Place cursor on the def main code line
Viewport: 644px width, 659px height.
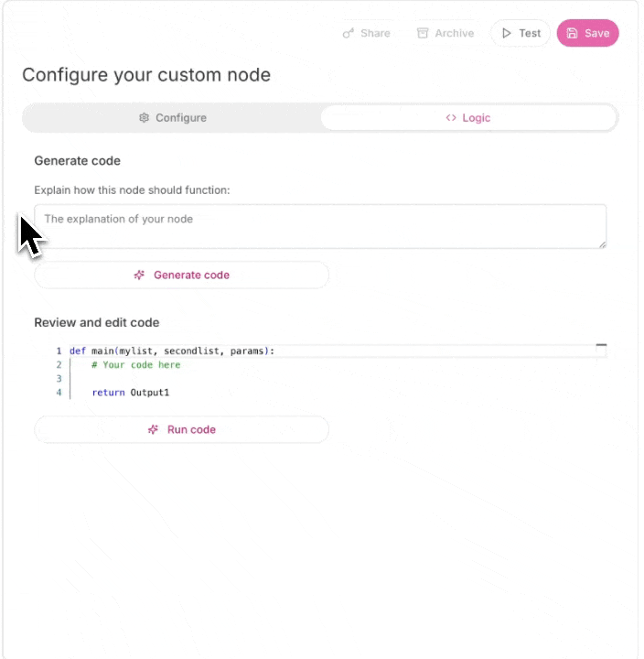[x=338, y=351]
